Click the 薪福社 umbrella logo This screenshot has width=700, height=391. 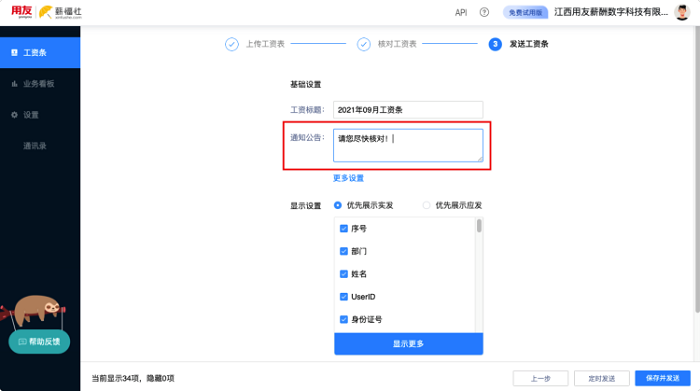(60, 12)
